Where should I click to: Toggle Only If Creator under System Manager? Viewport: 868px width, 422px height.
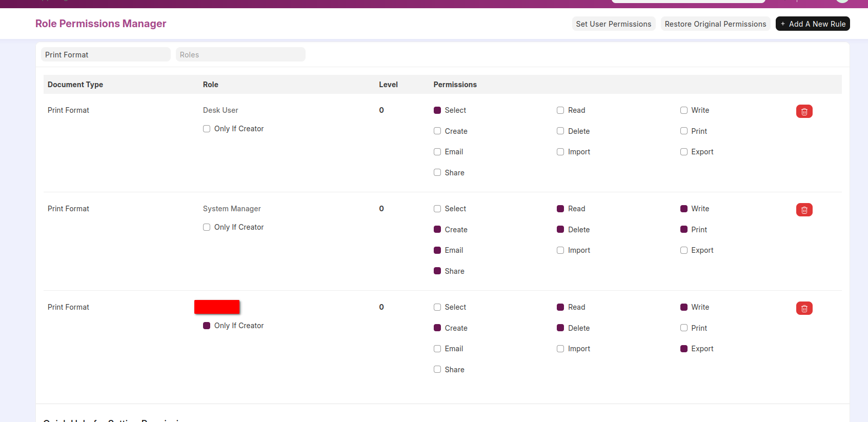point(207,227)
